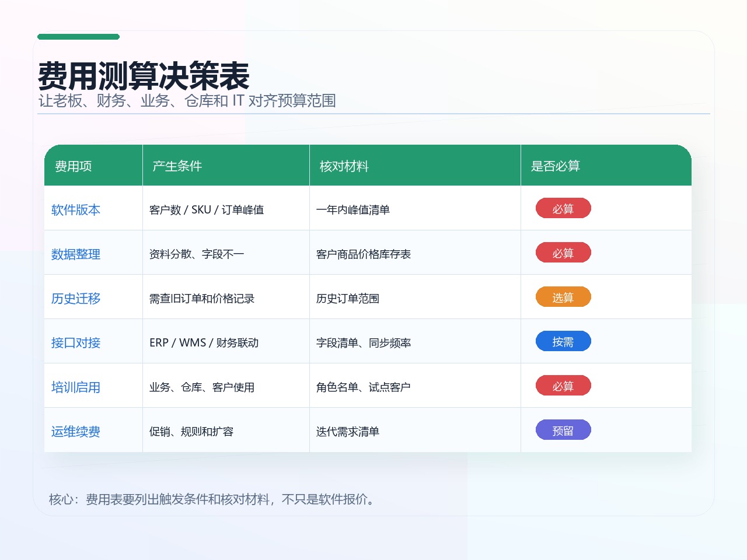This screenshot has height=560, width=747.
Task: Click the orange 选算 badge in 历史迁移 row
Action: point(563,297)
